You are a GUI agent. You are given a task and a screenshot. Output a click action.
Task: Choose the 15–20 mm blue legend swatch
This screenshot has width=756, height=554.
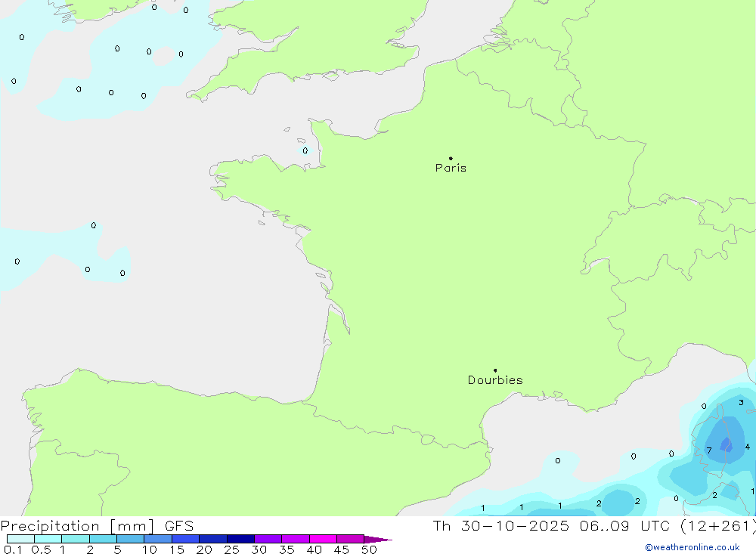(186, 539)
